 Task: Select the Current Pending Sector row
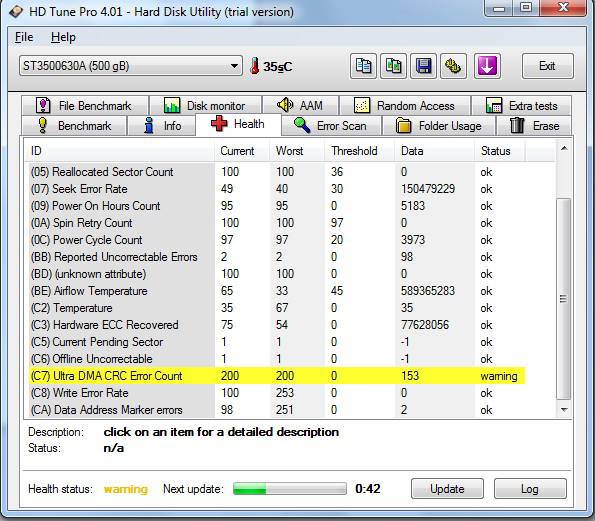(x=277, y=342)
